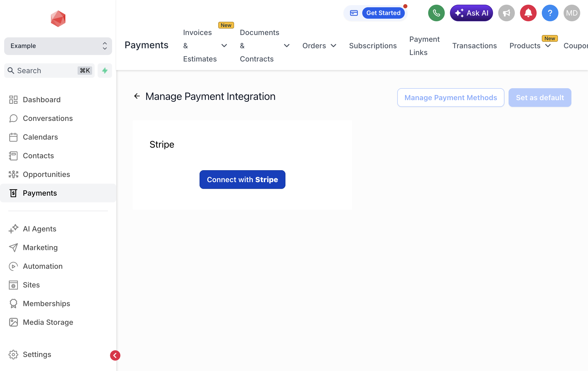
Task: Select Media Storage in the sidebar
Action: 58,322
